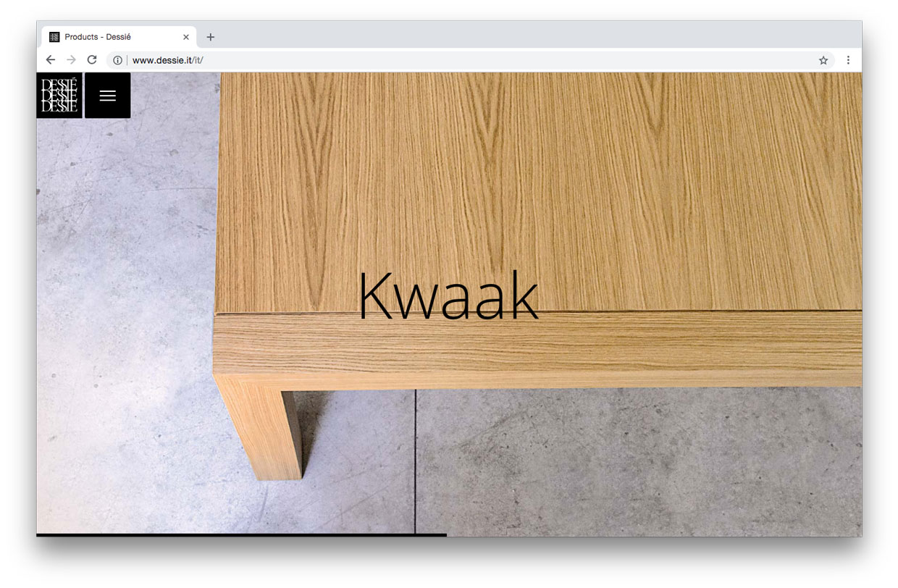Select the Products - Dessié tab
898x588 pixels.
tap(119, 37)
